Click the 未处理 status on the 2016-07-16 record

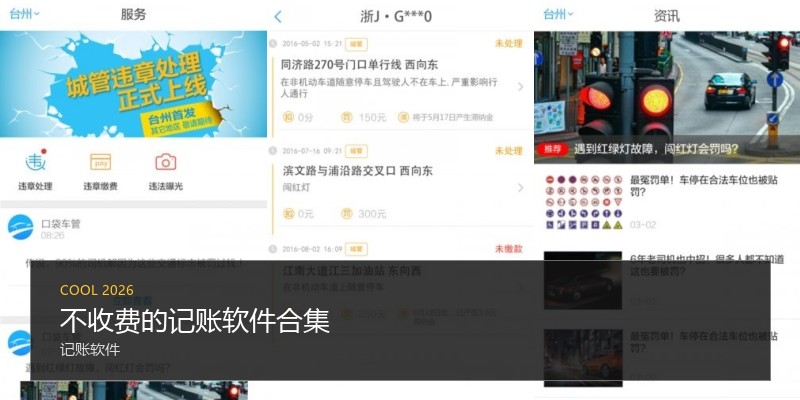(x=509, y=151)
